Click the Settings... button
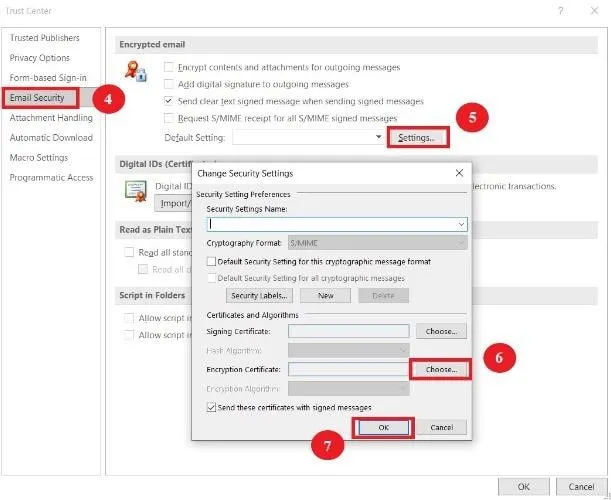611x500 pixels. pyautogui.click(x=416, y=137)
